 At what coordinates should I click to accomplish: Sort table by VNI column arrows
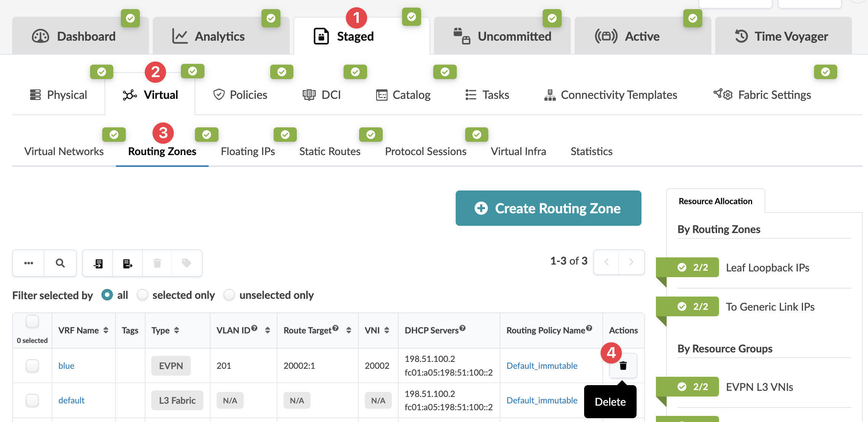coord(386,330)
